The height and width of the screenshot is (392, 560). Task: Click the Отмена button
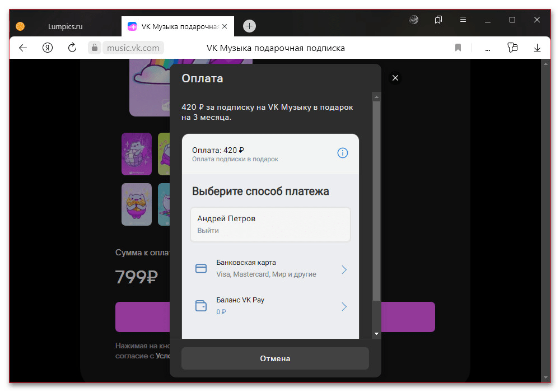pos(275,358)
